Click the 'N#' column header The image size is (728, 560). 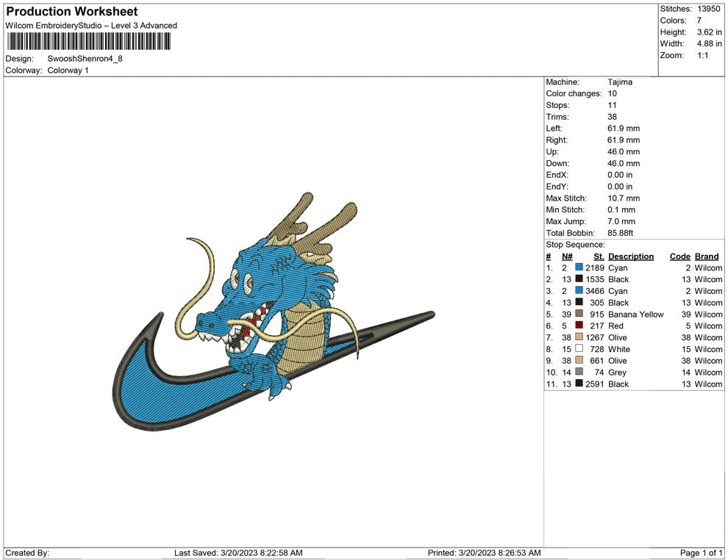[x=567, y=256]
